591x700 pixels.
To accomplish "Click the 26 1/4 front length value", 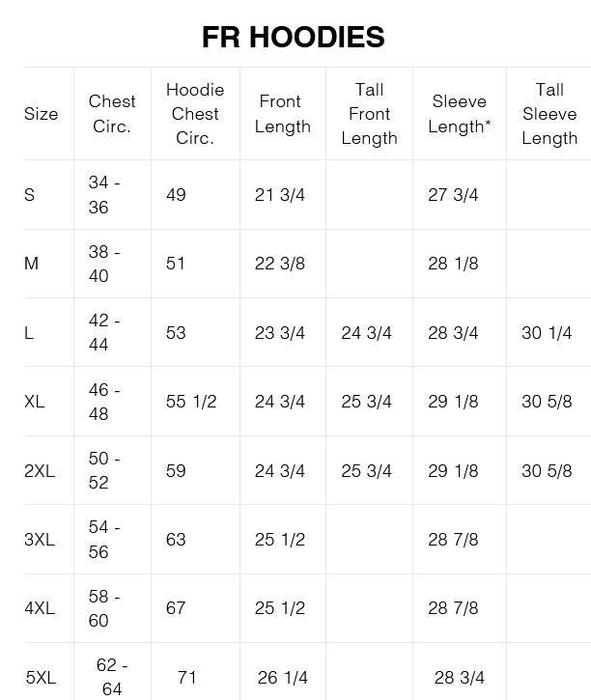I will pyautogui.click(x=283, y=677).
